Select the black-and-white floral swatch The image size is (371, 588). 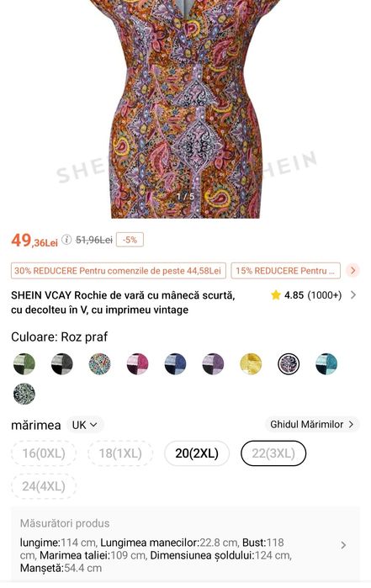24,394
